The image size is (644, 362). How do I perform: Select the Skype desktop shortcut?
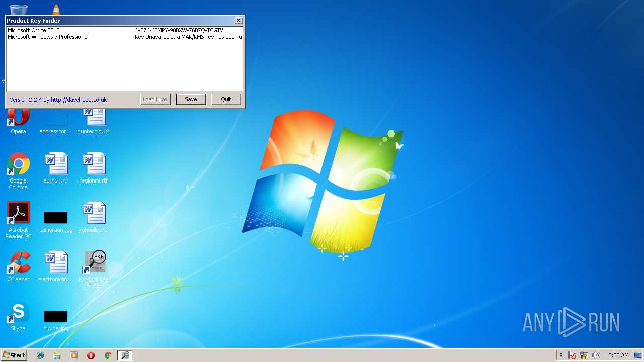click(18, 316)
